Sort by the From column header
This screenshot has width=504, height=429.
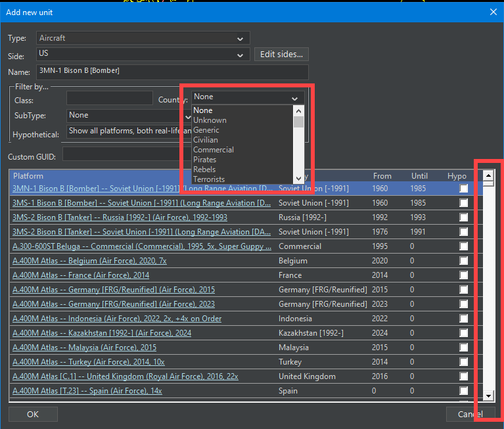point(382,176)
